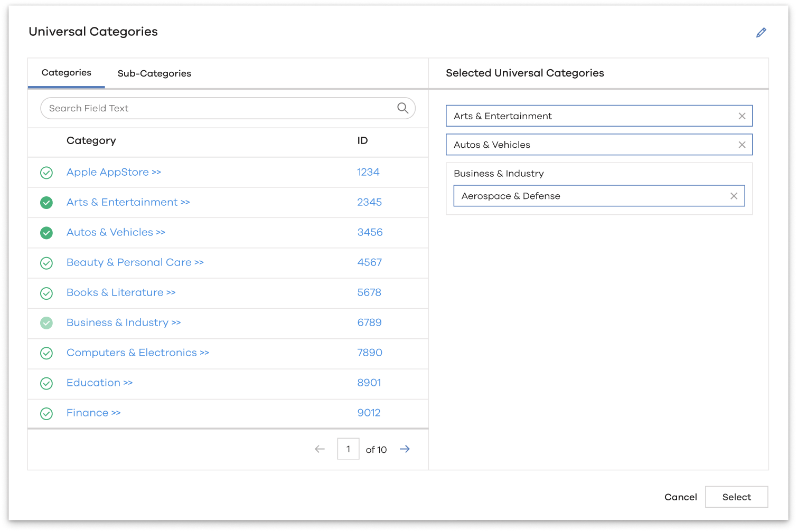The height and width of the screenshot is (532, 797).
Task: Click ID value 1234
Action: 368,172
